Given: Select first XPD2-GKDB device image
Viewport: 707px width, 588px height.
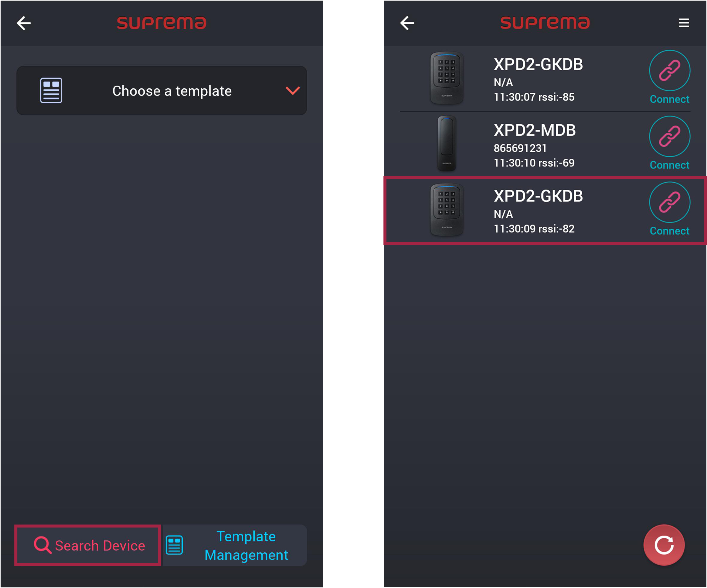Looking at the screenshot, I should click(x=446, y=78).
